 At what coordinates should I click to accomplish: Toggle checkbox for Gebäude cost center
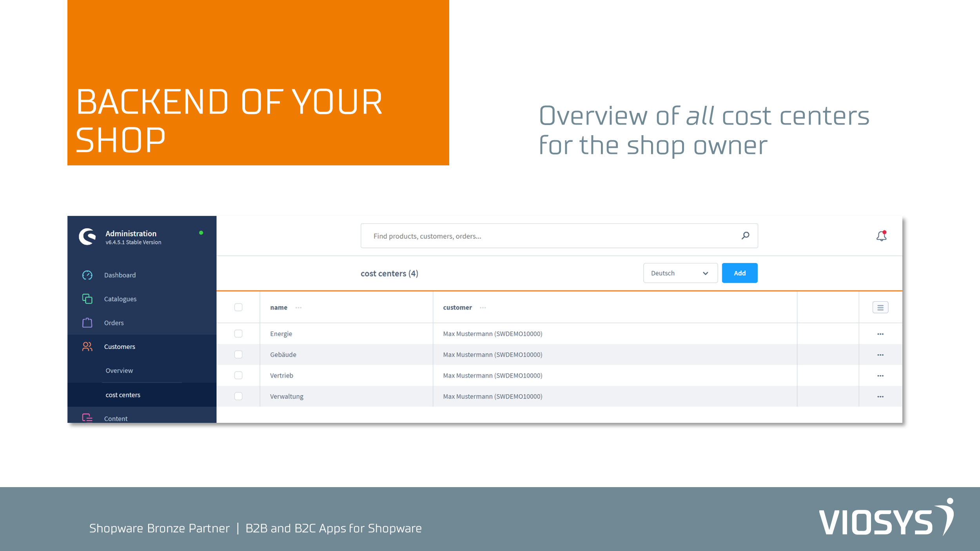[x=238, y=355]
